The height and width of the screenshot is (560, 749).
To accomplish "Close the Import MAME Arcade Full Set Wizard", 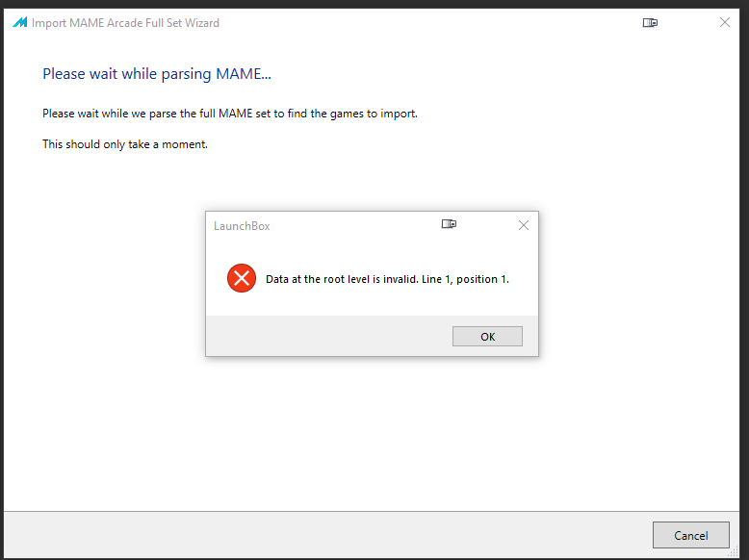I will point(725,22).
